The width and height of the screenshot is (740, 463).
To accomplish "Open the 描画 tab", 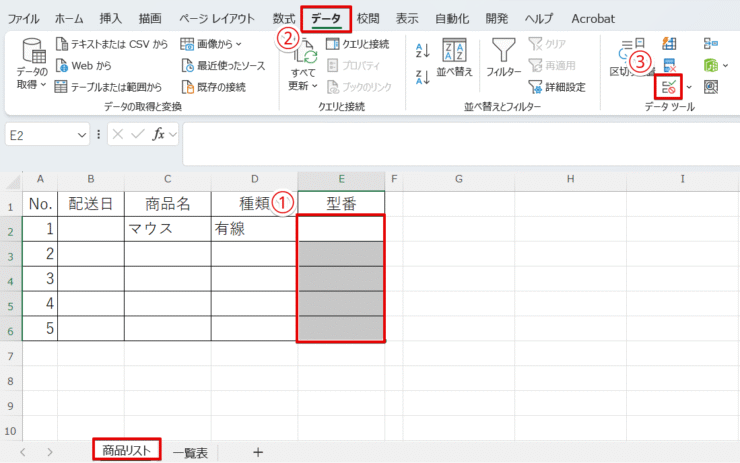I will 150,19.
